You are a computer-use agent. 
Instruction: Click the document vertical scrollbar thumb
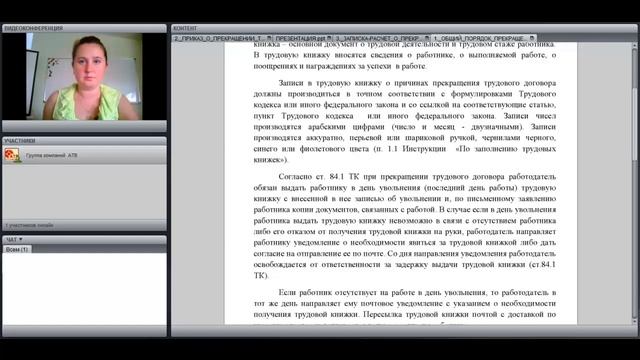tap(634, 124)
